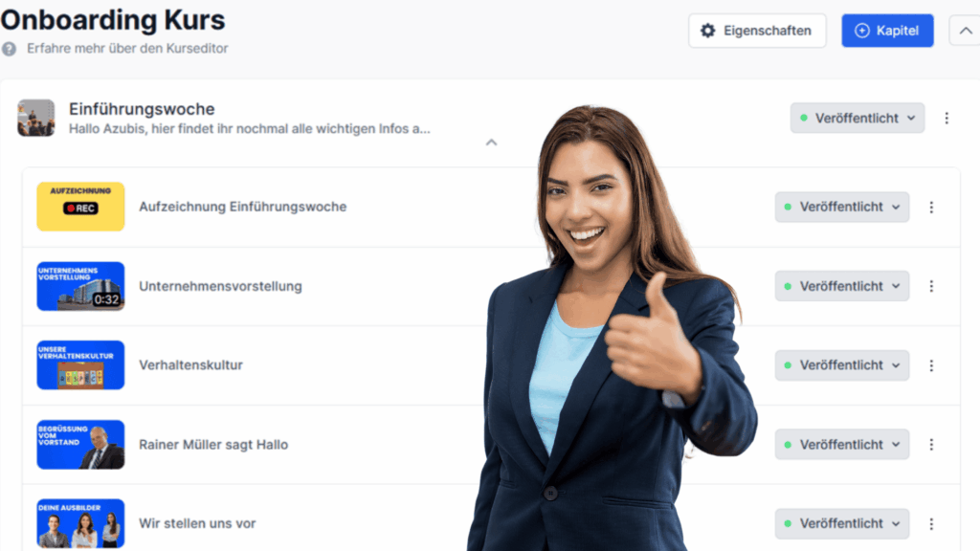
Task: Click the Einführungswoche chapter thumbnail image
Action: (36, 118)
